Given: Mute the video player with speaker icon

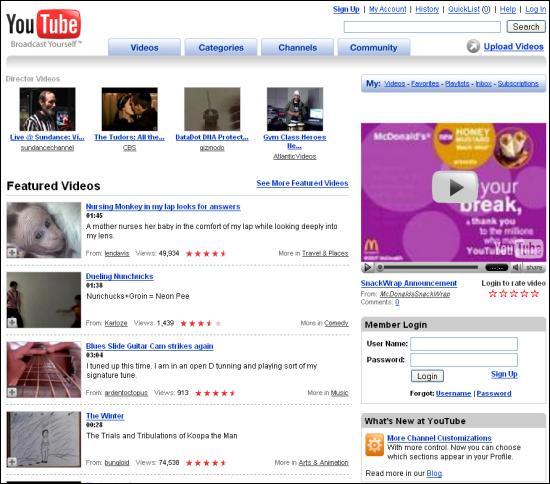Looking at the screenshot, I should point(516,268).
